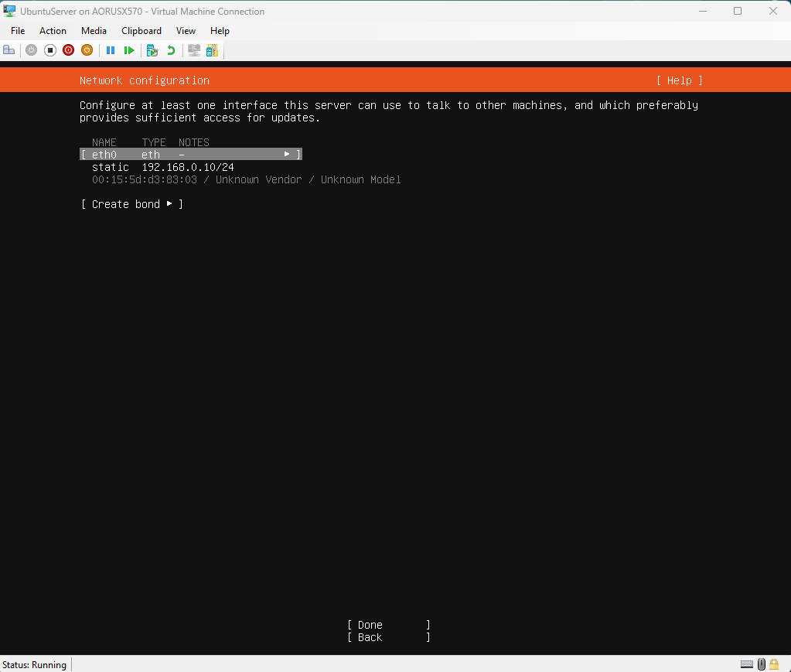791x672 pixels.
Task: Minimize the Virtual Machine Connection window
Action: click(x=703, y=11)
